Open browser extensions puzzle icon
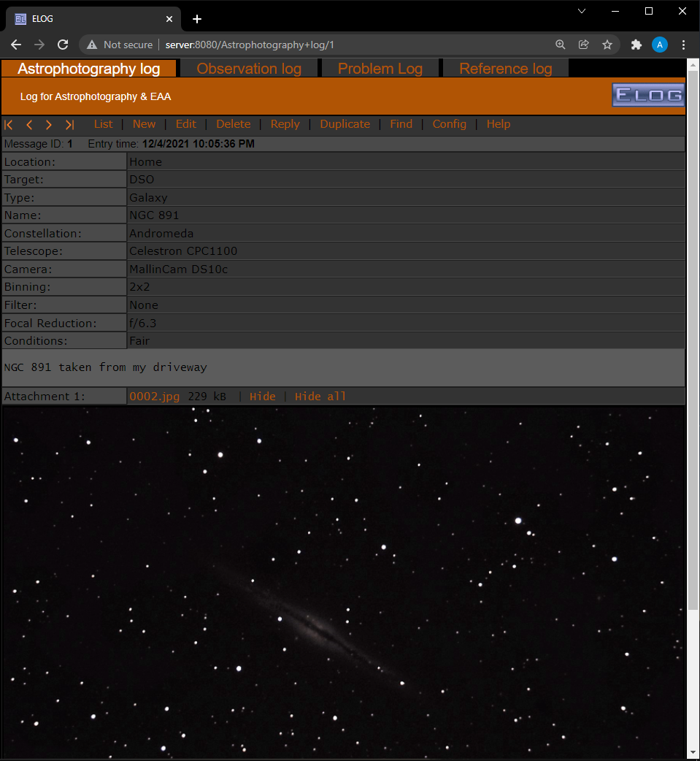Screen dimensions: 700x761 click(x=636, y=45)
